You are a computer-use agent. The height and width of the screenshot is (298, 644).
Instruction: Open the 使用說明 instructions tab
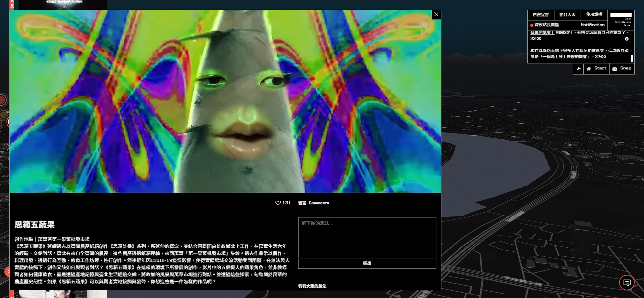pyautogui.click(x=594, y=15)
